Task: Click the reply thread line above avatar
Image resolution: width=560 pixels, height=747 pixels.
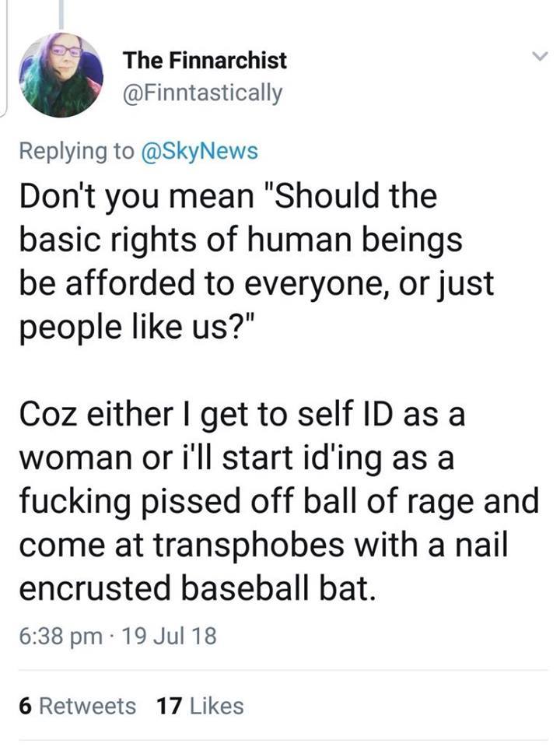Action: click(x=61, y=14)
